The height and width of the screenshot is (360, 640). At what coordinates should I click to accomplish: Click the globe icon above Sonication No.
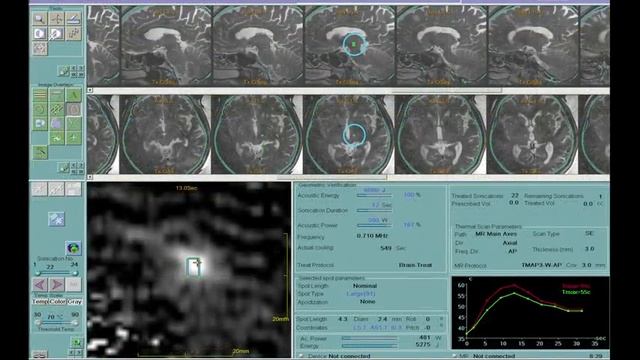[73, 248]
